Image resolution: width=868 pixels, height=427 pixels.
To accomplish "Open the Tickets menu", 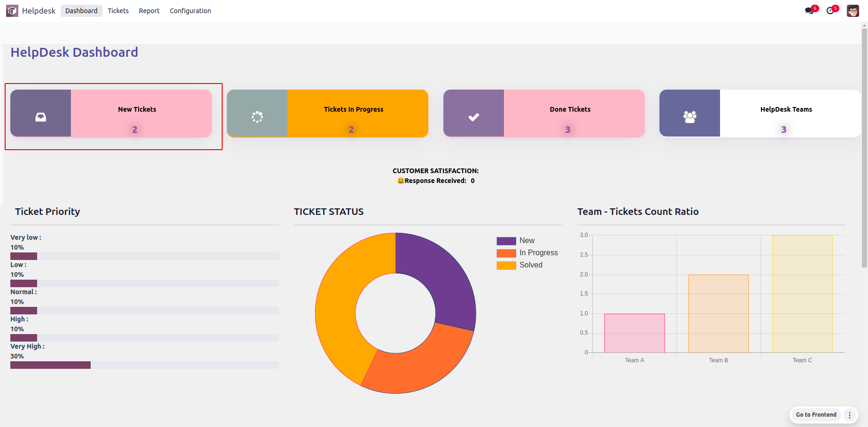I will click(118, 11).
